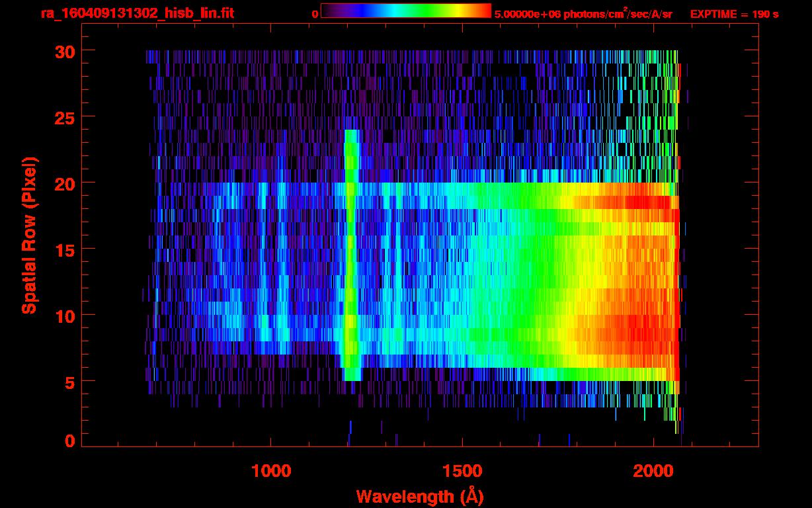Click the rainbow color scale bar
The height and width of the screenshot is (508, 812).
[405, 11]
